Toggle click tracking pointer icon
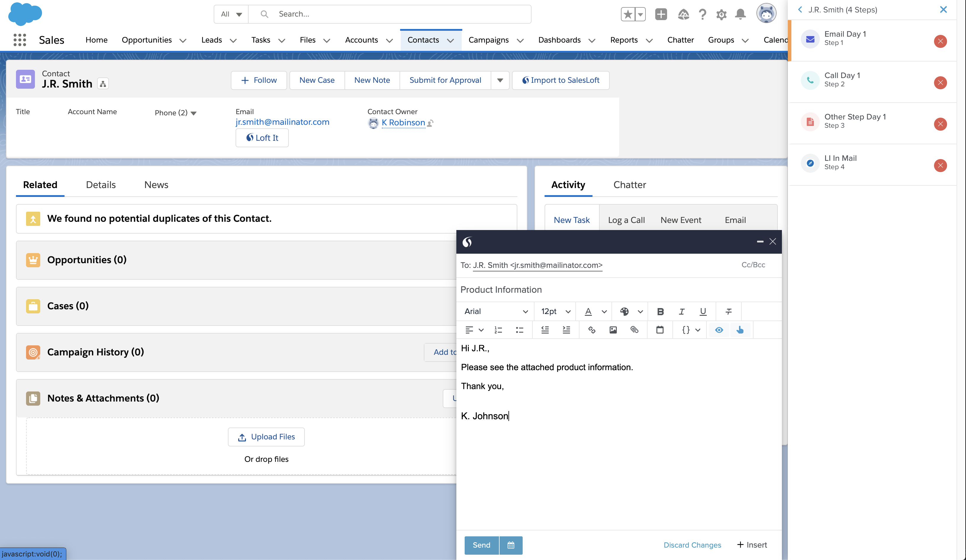966x560 pixels. tap(740, 330)
